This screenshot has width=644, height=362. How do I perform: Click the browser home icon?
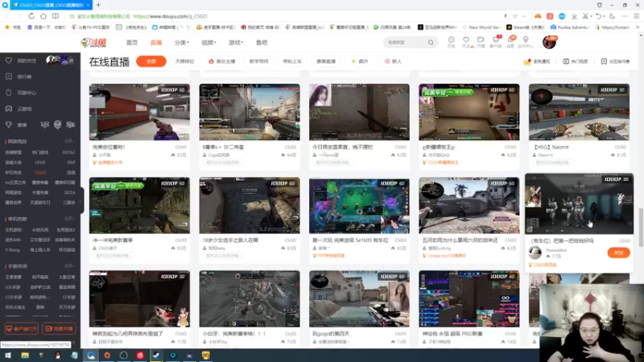(x=43, y=16)
